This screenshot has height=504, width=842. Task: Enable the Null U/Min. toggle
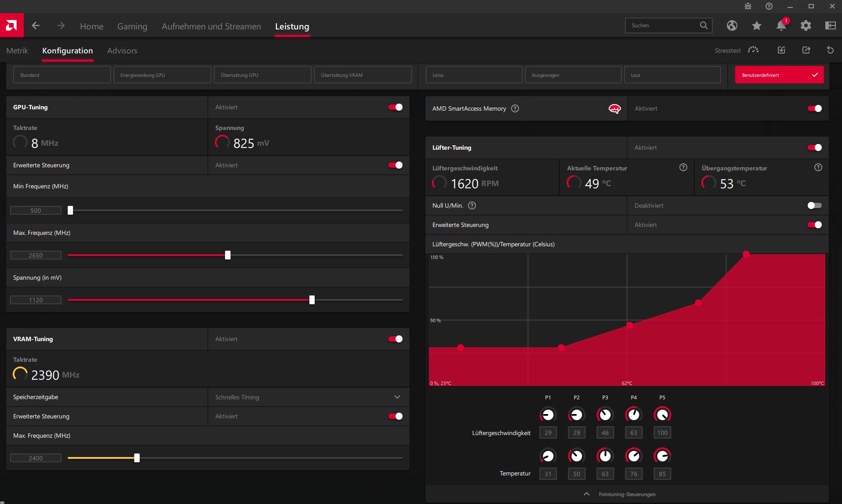coord(814,205)
